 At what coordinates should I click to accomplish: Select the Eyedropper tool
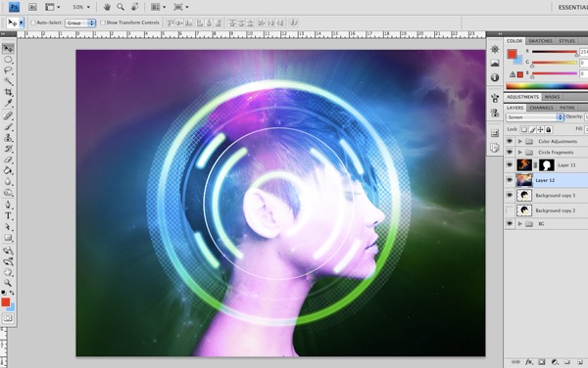tap(8, 104)
